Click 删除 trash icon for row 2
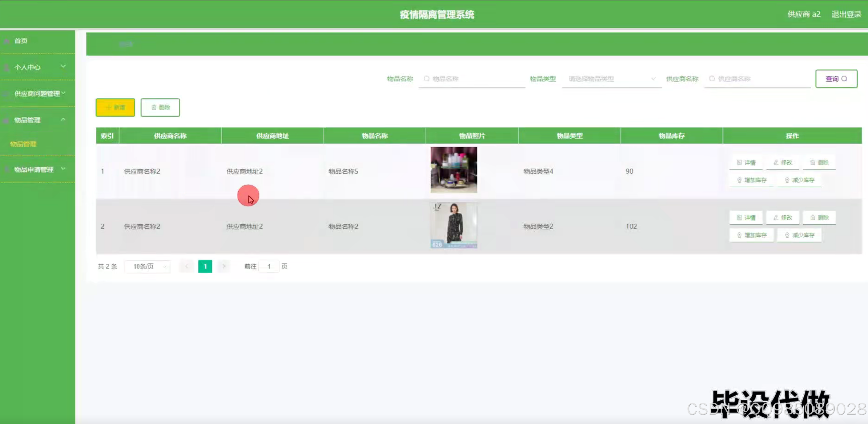This screenshot has width=868, height=424. (x=819, y=218)
